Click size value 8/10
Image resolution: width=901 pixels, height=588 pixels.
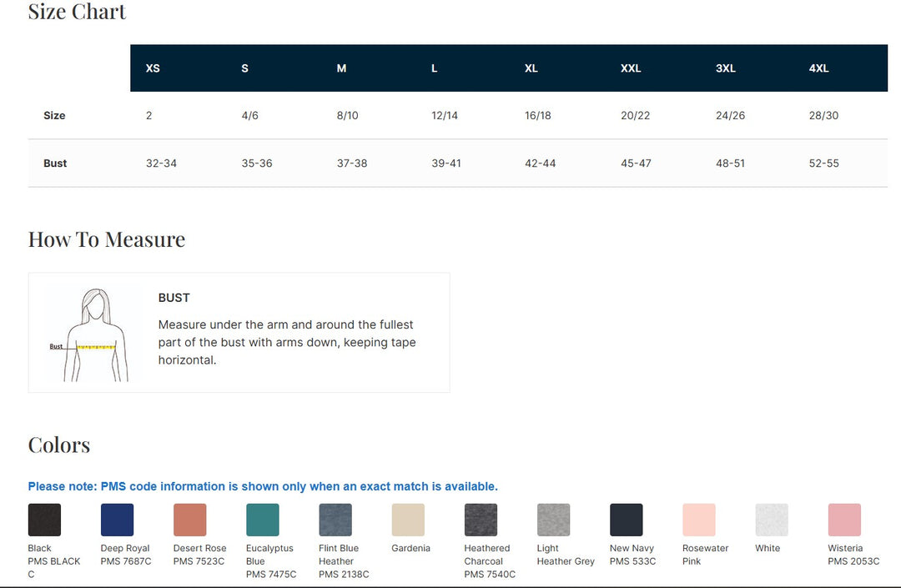[x=348, y=115]
